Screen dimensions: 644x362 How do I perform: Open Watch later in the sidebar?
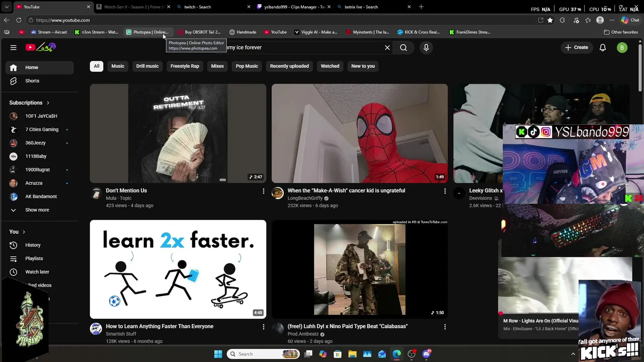(39, 272)
